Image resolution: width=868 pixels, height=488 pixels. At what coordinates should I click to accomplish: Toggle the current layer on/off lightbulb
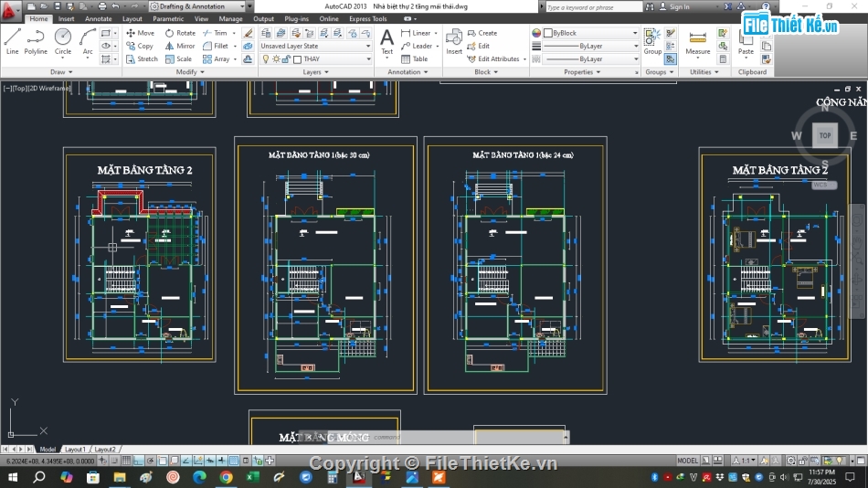266,58
